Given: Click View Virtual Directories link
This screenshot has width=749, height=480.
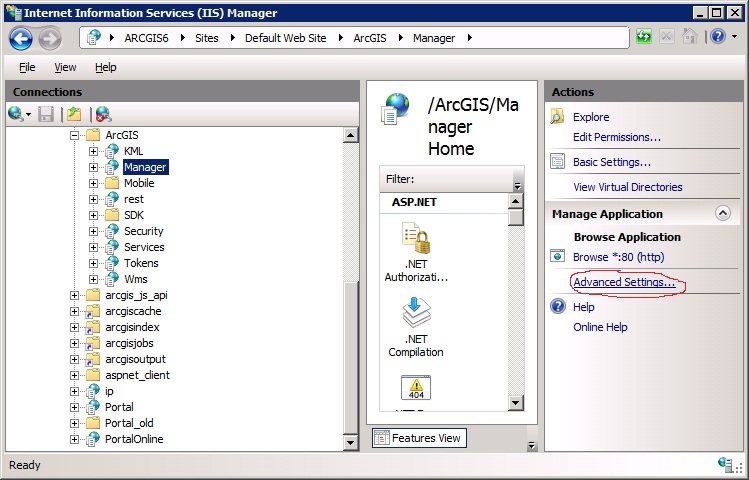Looking at the screenshot, I should (628, 187).
